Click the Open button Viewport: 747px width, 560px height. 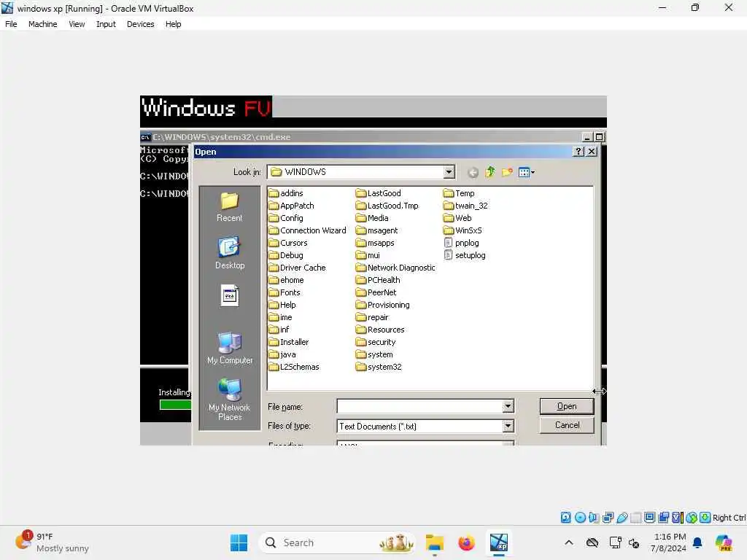click(566, 406)
